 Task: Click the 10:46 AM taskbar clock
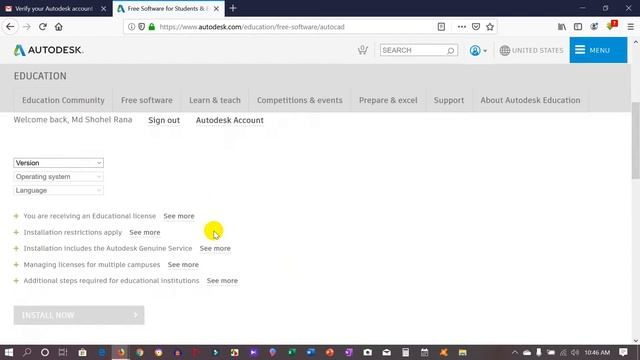(x=597, y=352)
